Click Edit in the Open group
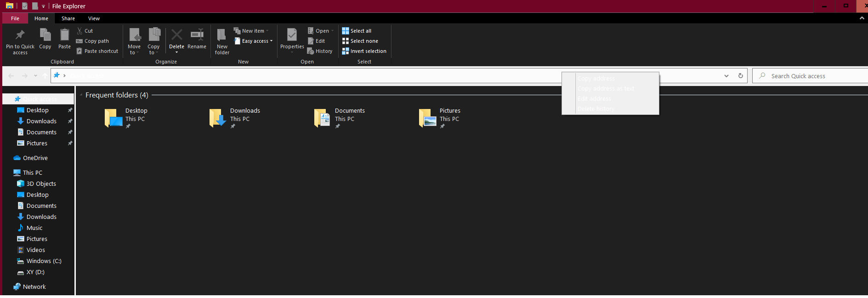 [x=316, y=41]
